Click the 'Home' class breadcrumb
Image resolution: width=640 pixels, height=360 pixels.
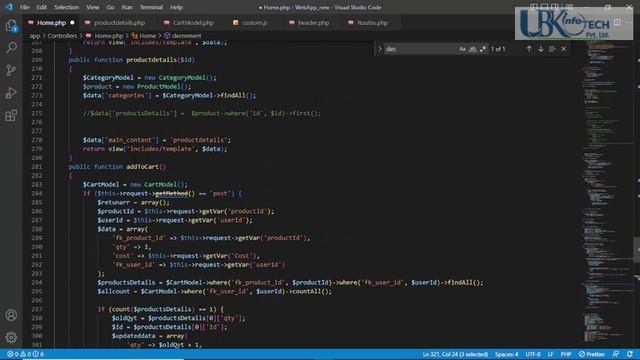(x=147, y=36)
